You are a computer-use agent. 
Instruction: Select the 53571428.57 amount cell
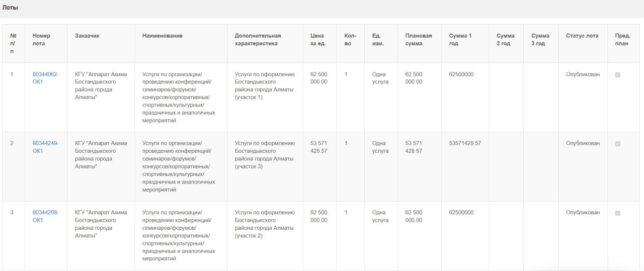click(x=465, y=143)
